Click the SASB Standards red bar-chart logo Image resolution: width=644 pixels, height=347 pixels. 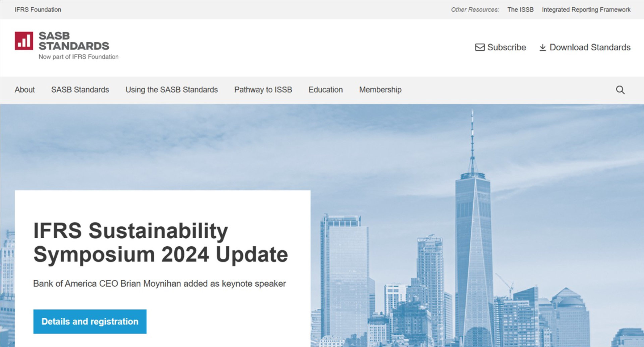[24, 41]
